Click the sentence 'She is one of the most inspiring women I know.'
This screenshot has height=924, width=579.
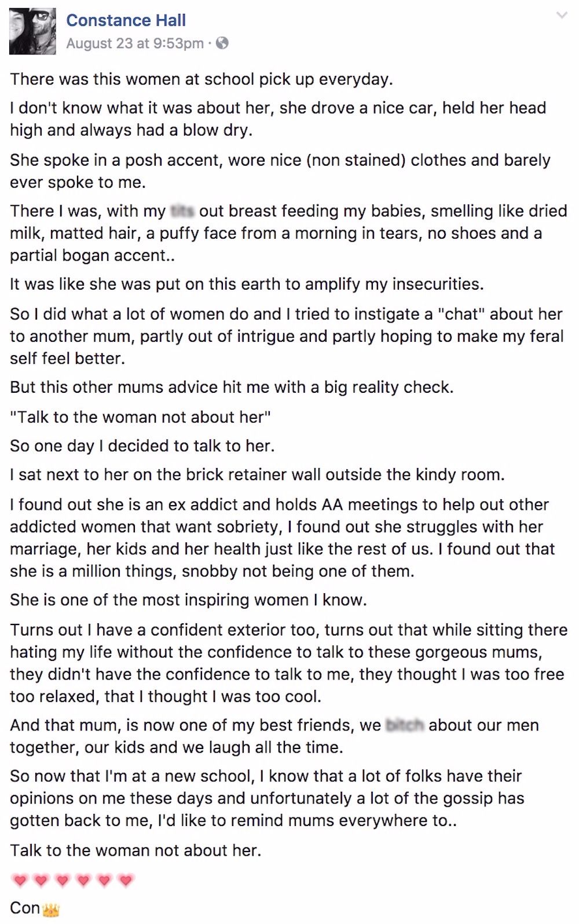coord(188,600)
